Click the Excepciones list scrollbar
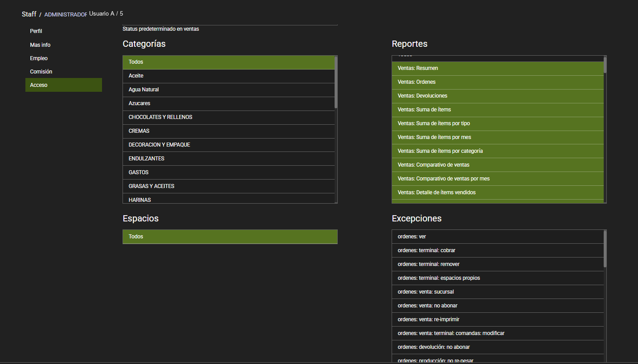The image size is (638, 364). [605, 249]
